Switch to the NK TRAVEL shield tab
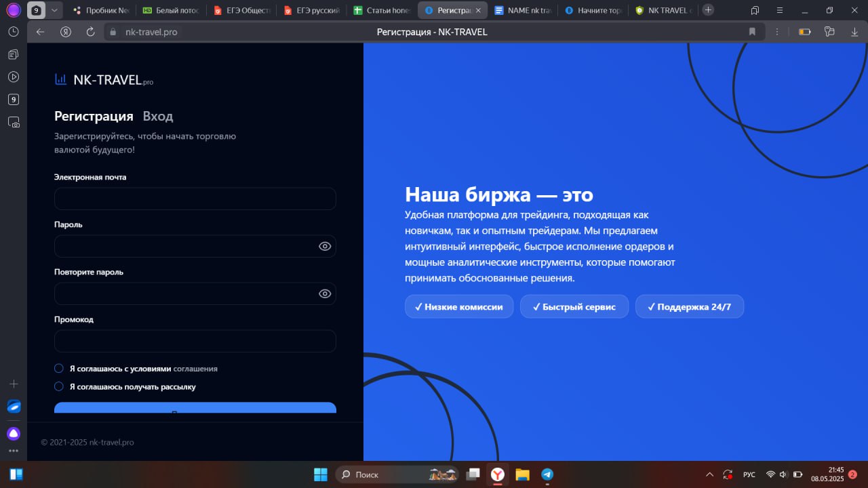Image resolution: width=868 pixels, height=488 pixels. click(664, 10)
